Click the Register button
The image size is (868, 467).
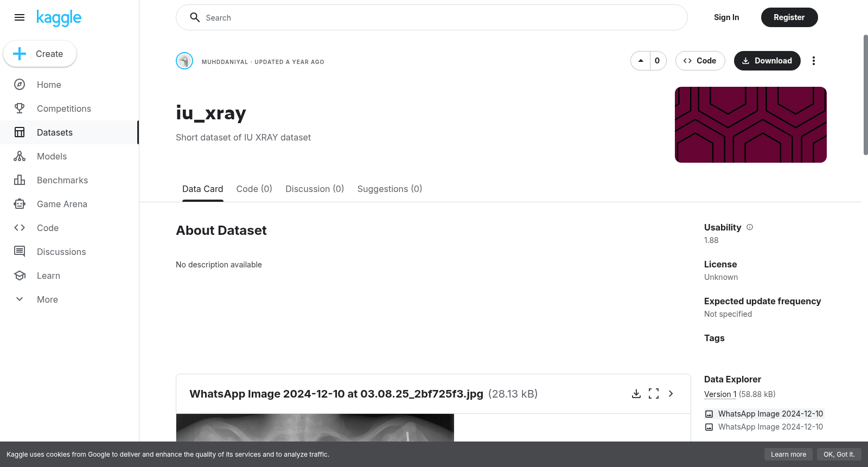(x=789, y=17)
